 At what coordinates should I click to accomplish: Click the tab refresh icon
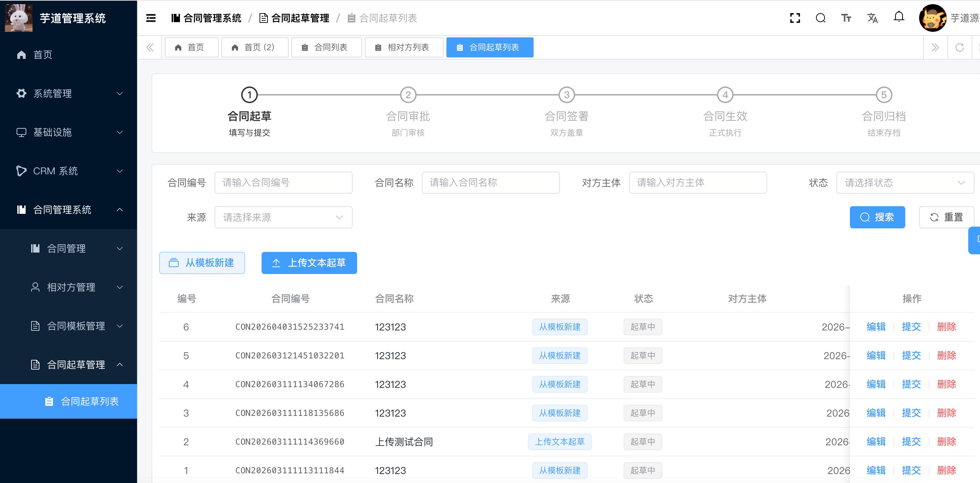960,47
